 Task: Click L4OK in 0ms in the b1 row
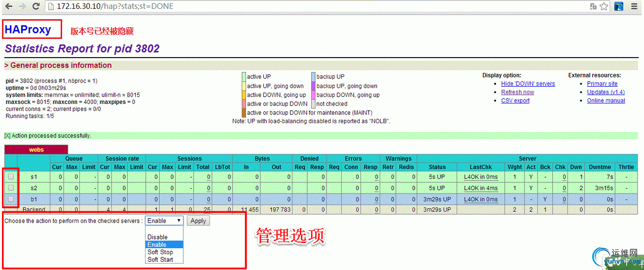coord(481,200)
